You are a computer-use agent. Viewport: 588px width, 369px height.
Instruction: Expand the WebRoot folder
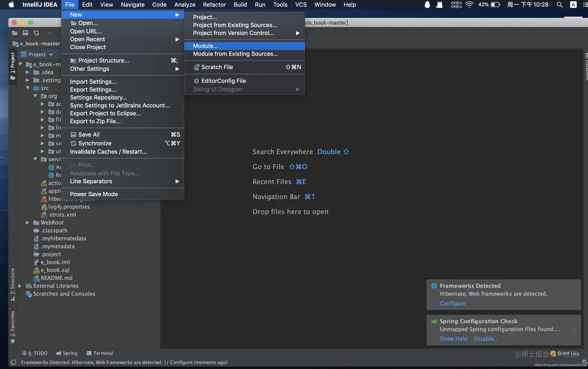[x=27, y=223]
